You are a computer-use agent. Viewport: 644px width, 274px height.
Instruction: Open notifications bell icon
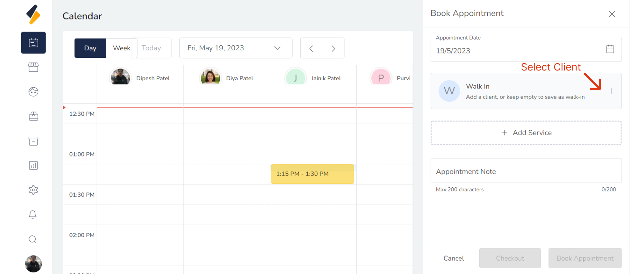pos(33,215)
